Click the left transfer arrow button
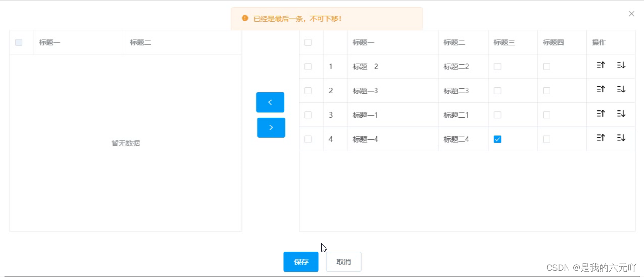 [x=270, y=102]
